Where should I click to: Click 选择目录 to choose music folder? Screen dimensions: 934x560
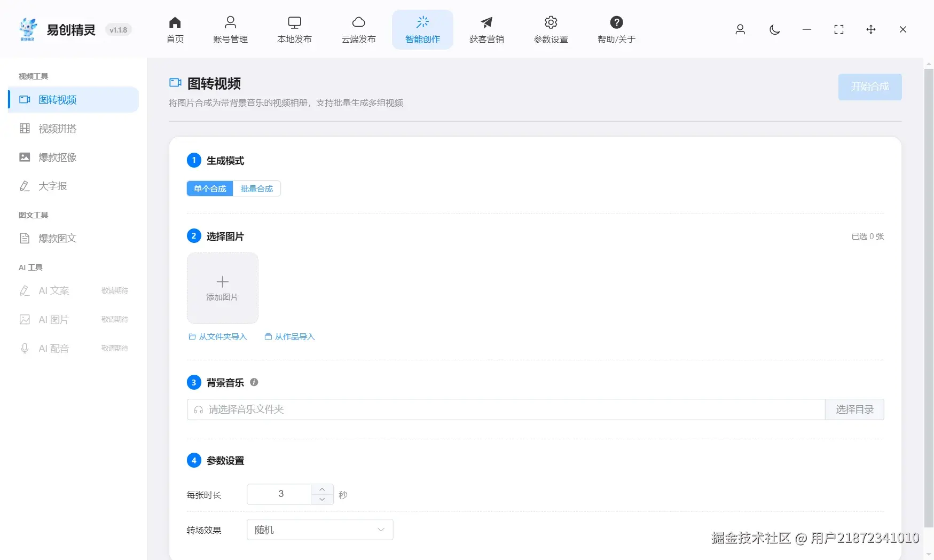(x=854, y=409)
